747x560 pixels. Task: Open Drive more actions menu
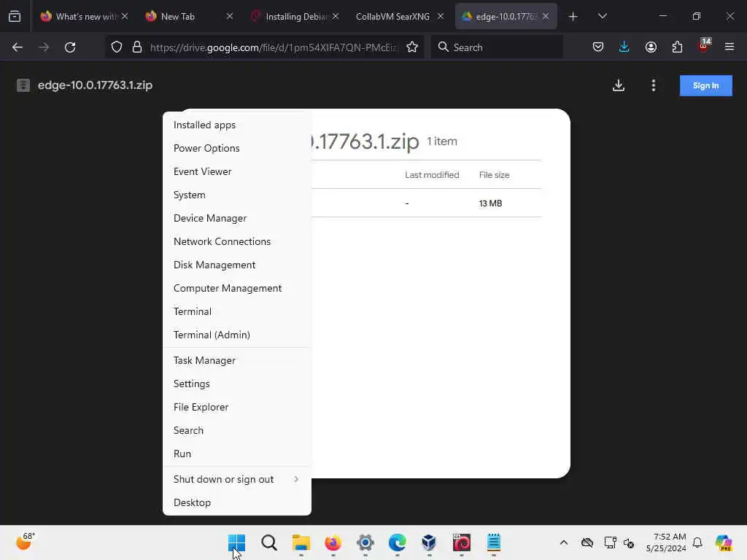653,86
